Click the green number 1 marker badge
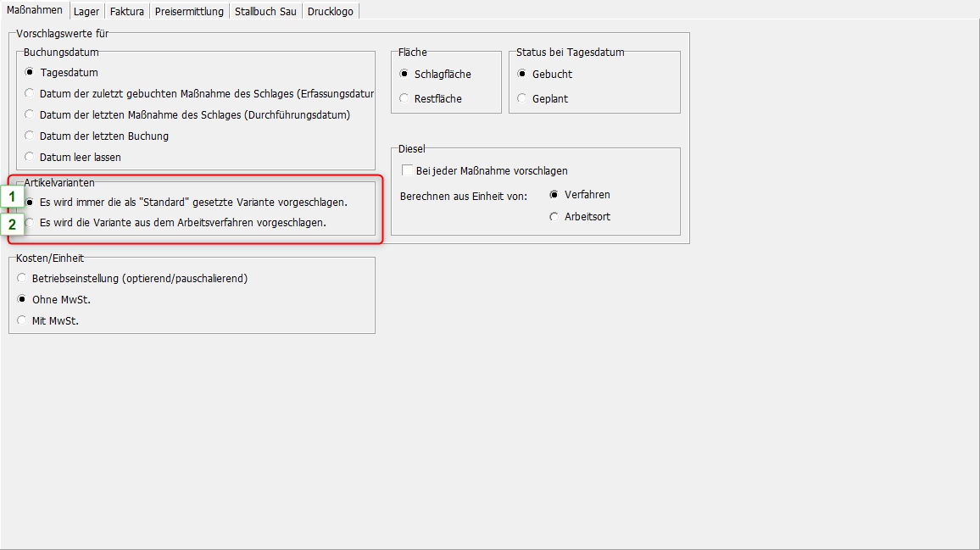980x550 pixels. (12, 197)
